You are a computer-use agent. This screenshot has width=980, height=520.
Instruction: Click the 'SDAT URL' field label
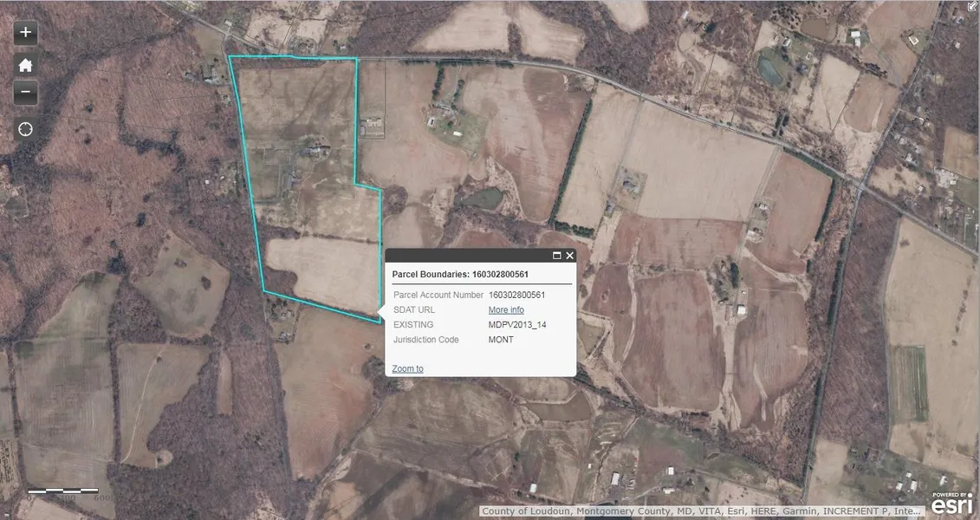tap(414, 309)
